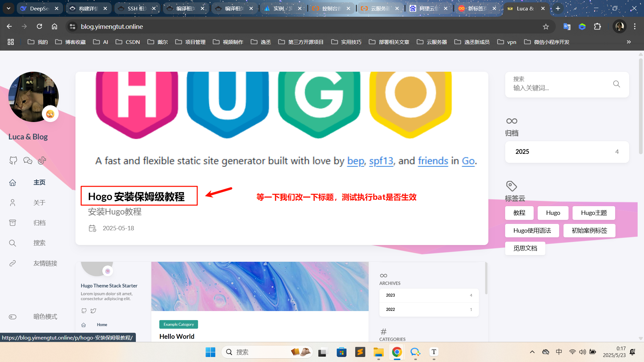This screenshot has height=362, width=644.
Task: Open Chrome three-dot menu
Action: click(635, 26)
